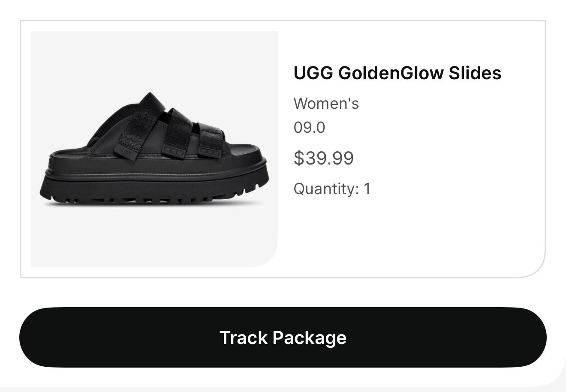Click the Women's category label
This screenshot has height=392, width=566.
(326, 103)
